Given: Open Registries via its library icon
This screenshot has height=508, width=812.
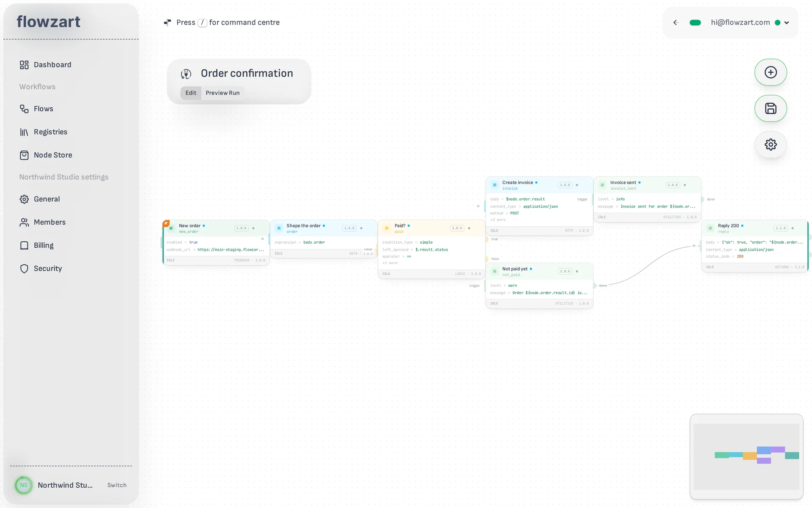Looking at the screenshot, I should [x=24, y=132].
